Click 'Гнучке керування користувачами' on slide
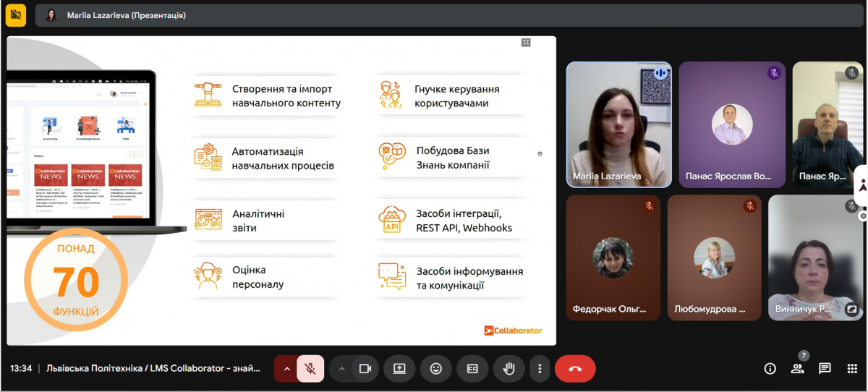Viewport: 868px width, 392px height. [x=457, y=96]
